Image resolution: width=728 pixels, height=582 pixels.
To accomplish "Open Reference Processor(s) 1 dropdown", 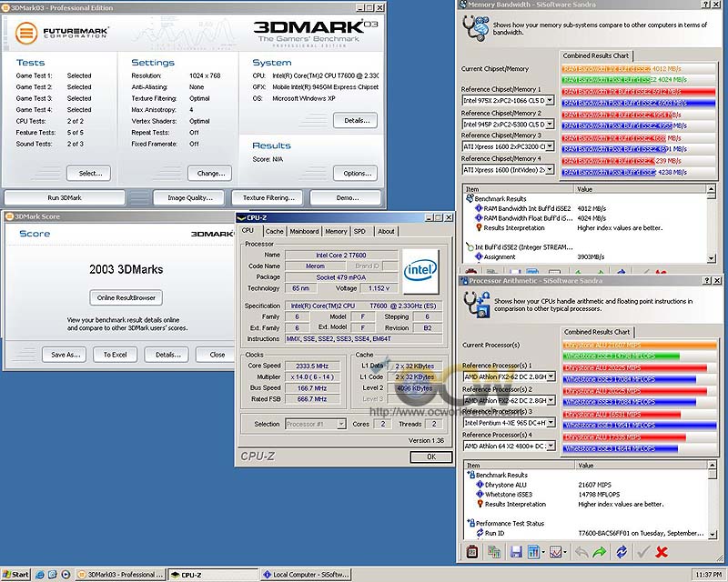I will pyautogui.click(x=551, y=376).
